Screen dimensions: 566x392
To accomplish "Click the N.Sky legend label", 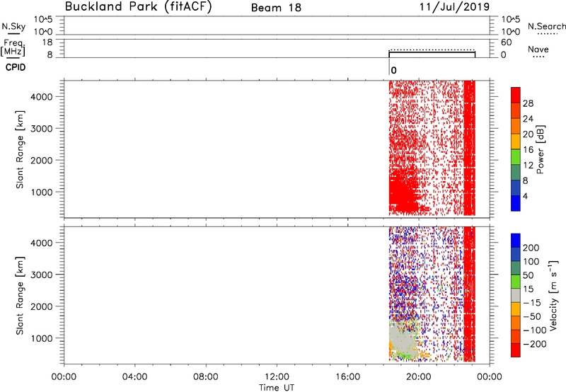I will (x=13, y=26).
